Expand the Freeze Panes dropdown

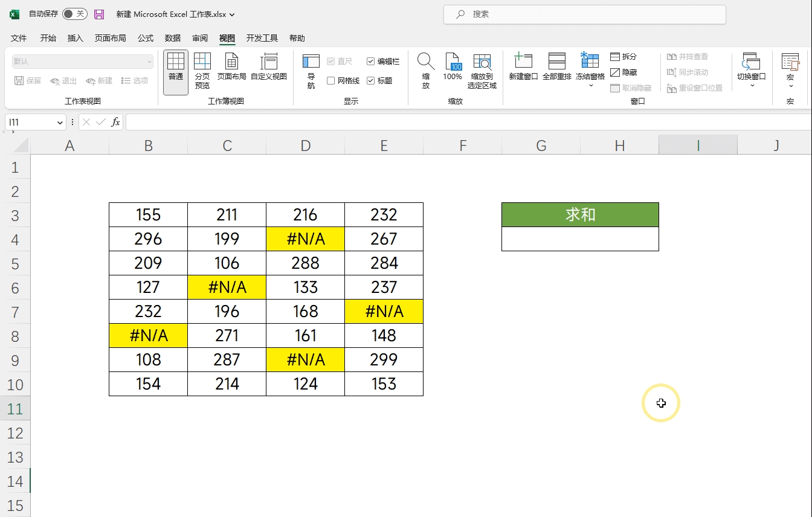(590, 85)
